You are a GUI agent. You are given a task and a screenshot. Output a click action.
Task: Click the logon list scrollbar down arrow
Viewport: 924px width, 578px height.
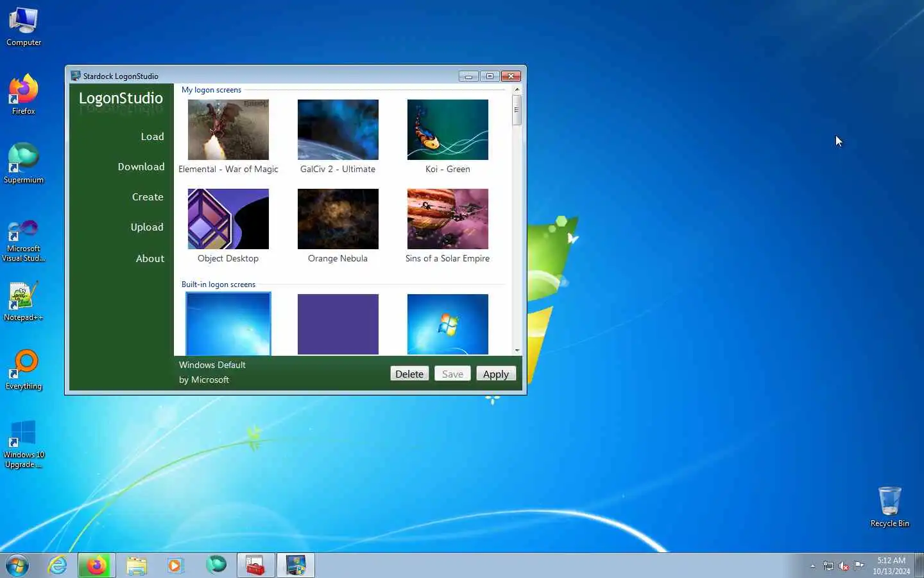pos(517,351)
